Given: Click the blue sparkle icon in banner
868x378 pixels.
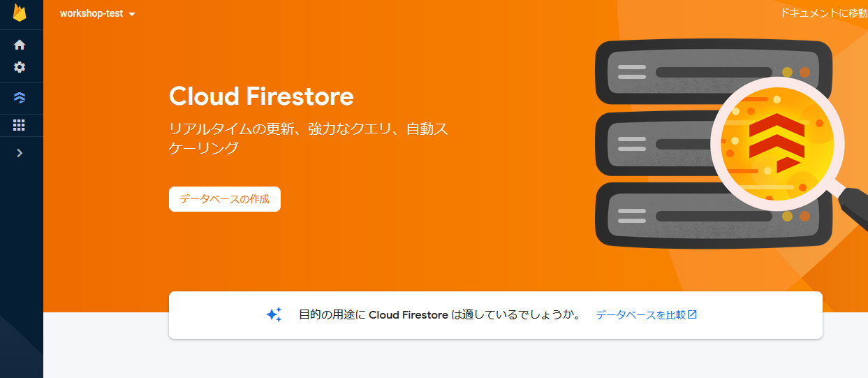Looking at the screenshot, I should [x=274, y=314].
